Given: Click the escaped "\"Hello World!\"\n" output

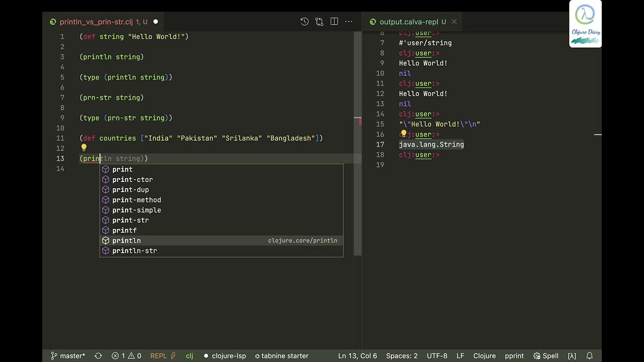Looking at the screenshot, I should coord(440,124).
